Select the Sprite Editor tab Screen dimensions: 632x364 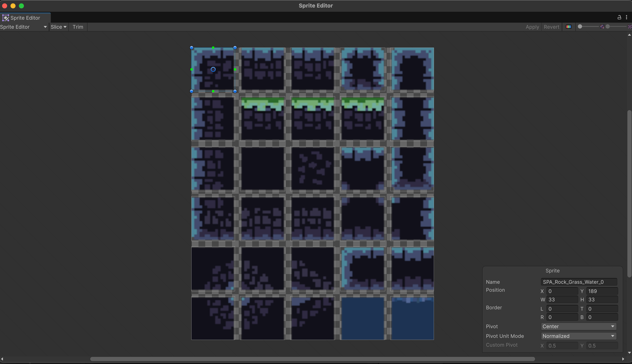[x=25, y=17]
